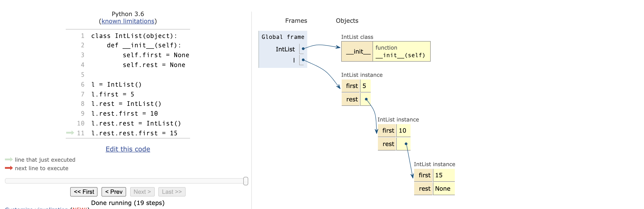The height and width of the screenshot is (209, 644).
Task: Click Done running (19 steps) status
Action: (128, 203)
